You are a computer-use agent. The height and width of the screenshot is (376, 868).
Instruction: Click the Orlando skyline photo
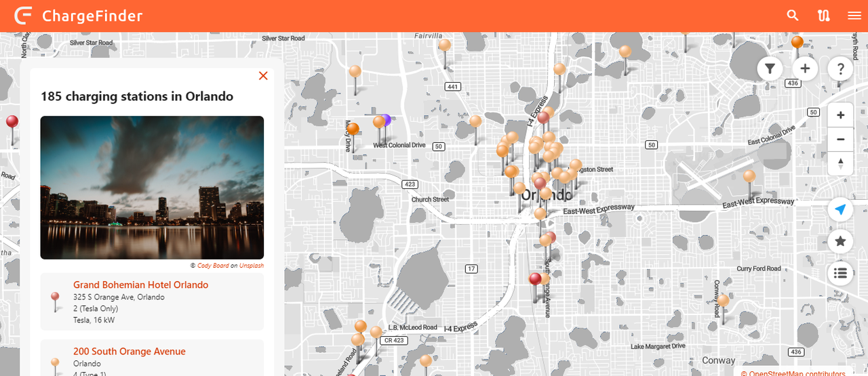point(152,188)
